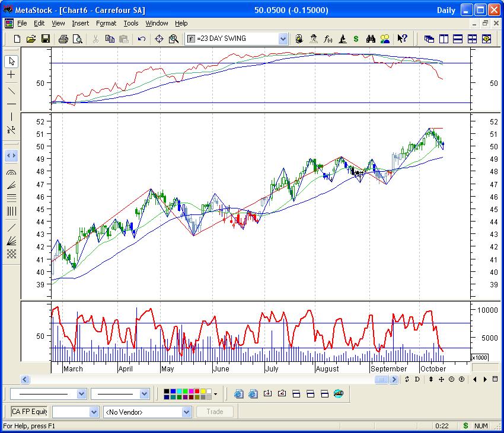504x433 pixels.
Task: Click the Print icon in toolbar
Action: (x=63, y=39)
